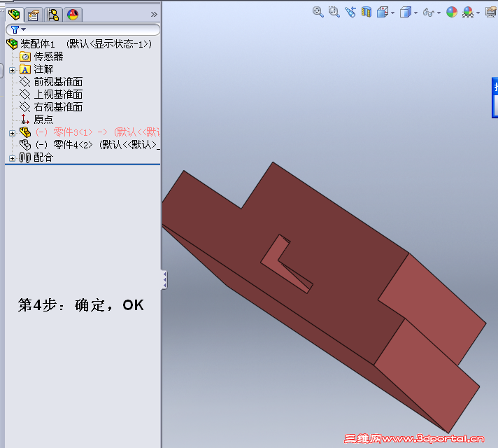Screen dimensions: 498x448
Task: Open the Hide/Show Items dropdown arrow
Action: click(x=439, y=13)
